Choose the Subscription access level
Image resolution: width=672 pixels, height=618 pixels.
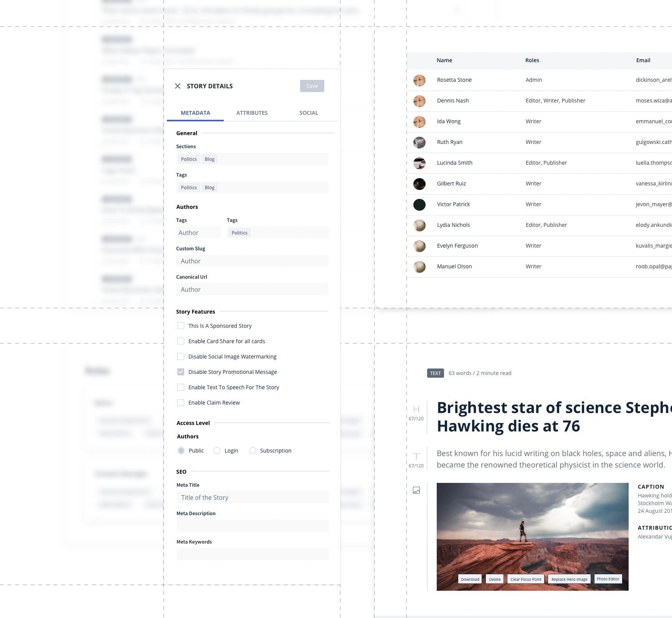pos(253,450)
